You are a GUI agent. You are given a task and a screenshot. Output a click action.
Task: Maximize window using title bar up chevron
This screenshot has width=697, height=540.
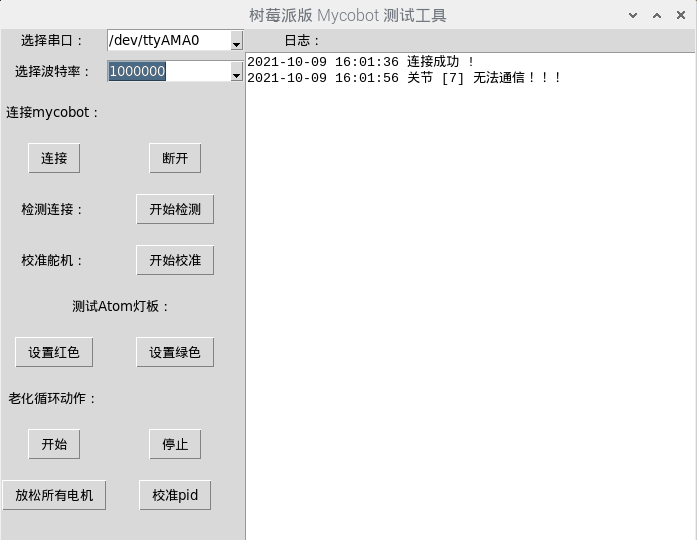pyautogui.click(x=657, y=16)
